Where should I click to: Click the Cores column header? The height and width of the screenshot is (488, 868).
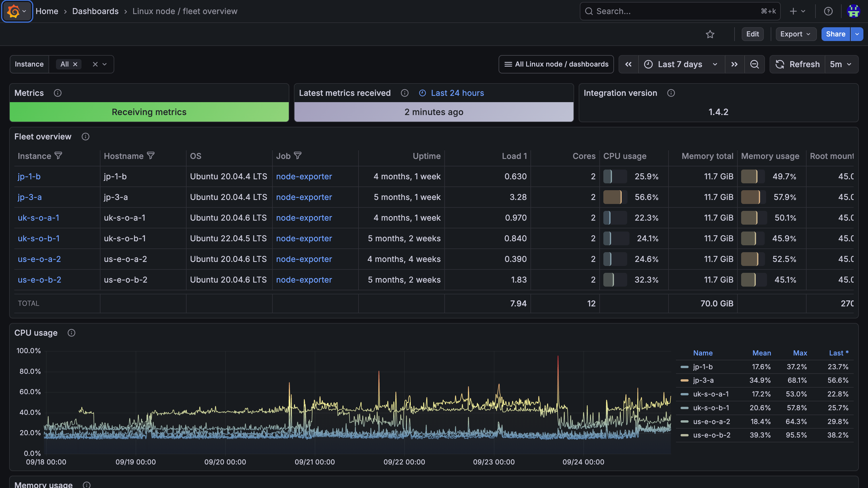tap(584, 156)
